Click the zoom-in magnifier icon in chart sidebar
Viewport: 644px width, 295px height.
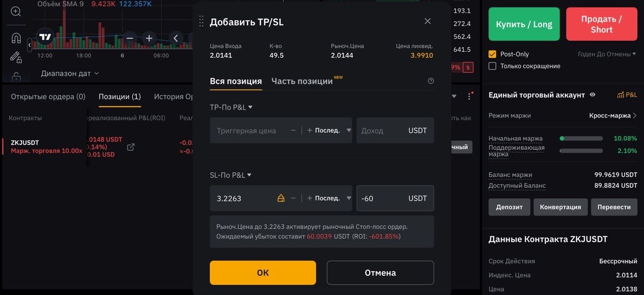[x=16, y=11]
